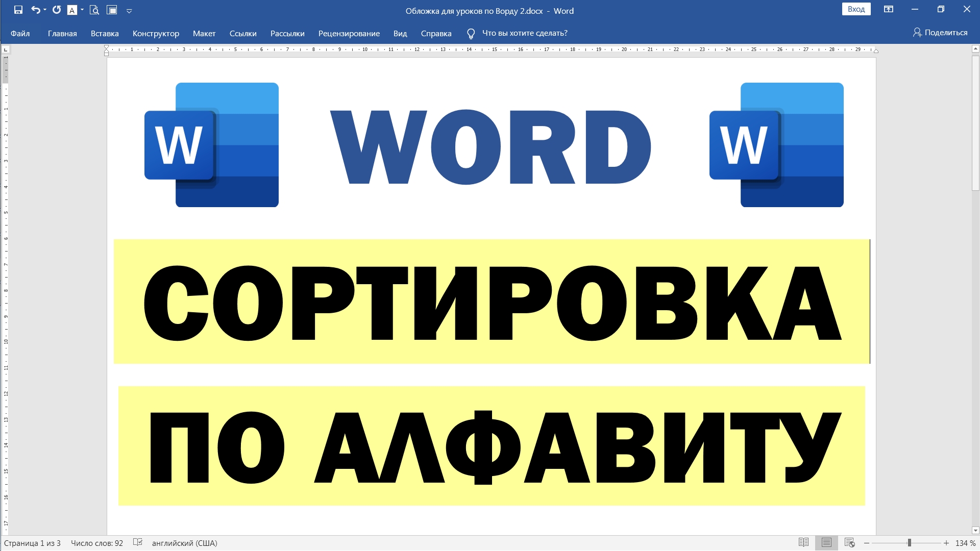
Task: Open the Вид tab
Action: coord(400,33)
